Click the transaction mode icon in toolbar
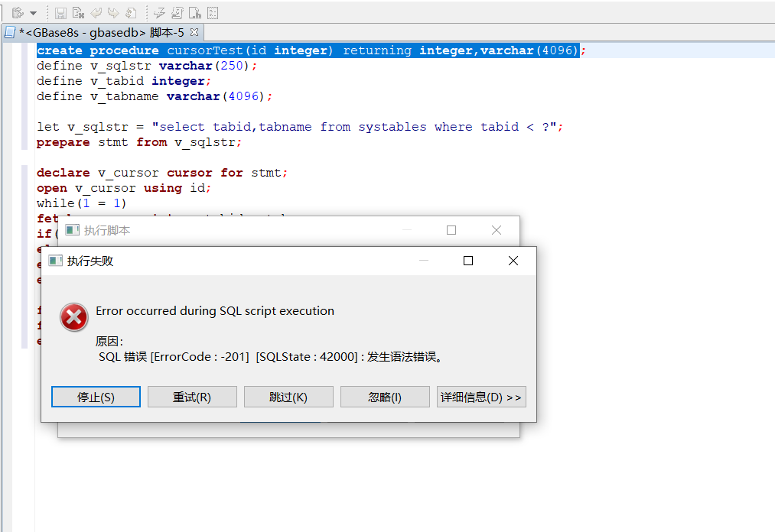Screen dimensions: 775x532 coord(18,13)
